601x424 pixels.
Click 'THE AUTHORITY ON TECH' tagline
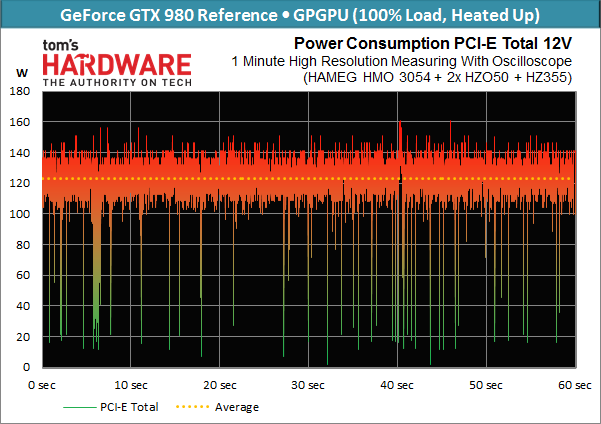point(117,82)
